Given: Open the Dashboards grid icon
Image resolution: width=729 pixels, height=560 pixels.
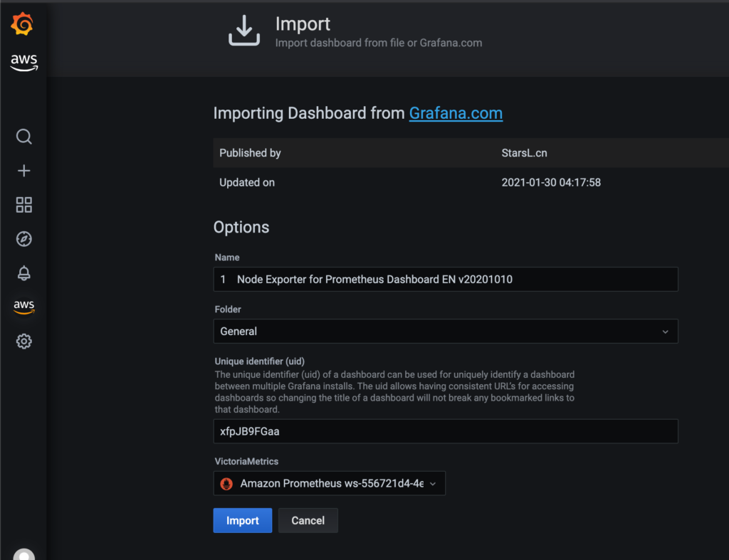Looking at the screenshot, I should pyautogui.click(x=23, y=205).
